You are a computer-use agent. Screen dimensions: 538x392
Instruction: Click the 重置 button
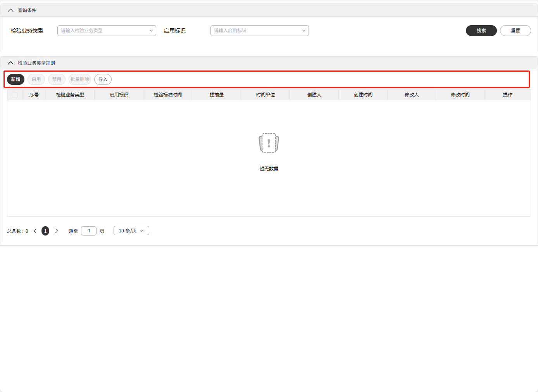pyautogui.click(x=515, y=31)
